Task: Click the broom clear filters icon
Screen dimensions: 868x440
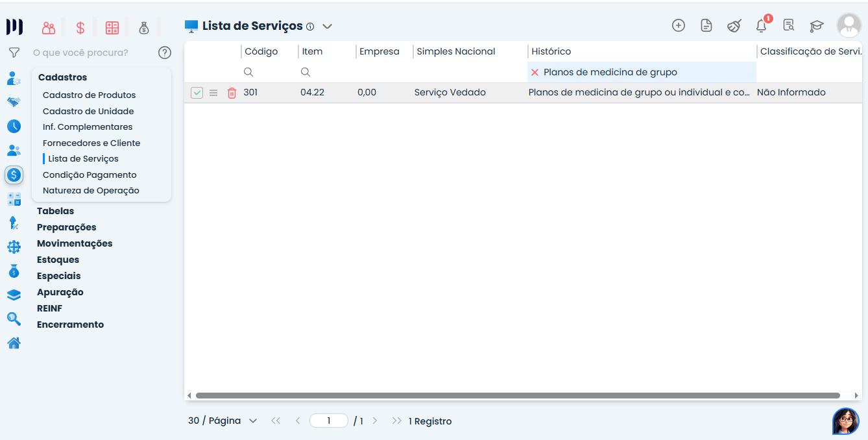Action: click(x=734, y=26)
